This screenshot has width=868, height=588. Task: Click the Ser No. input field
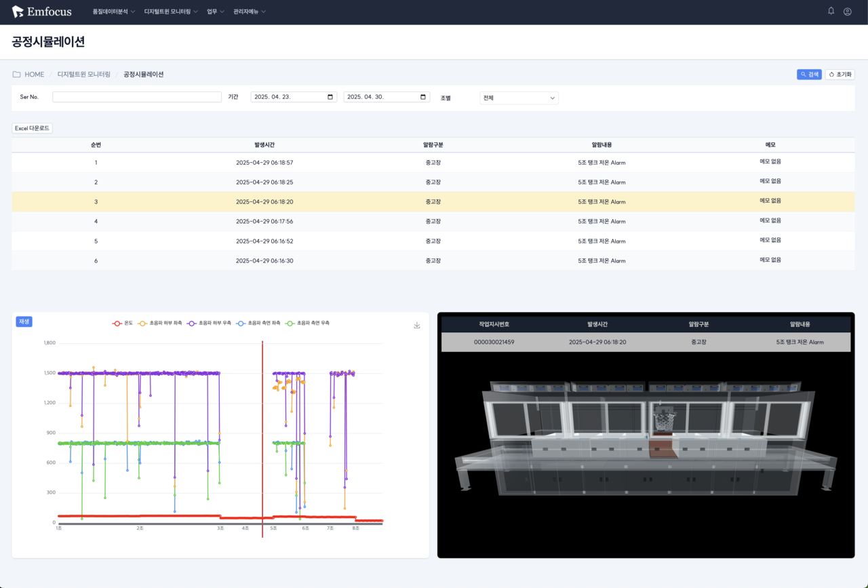point(137,97)
